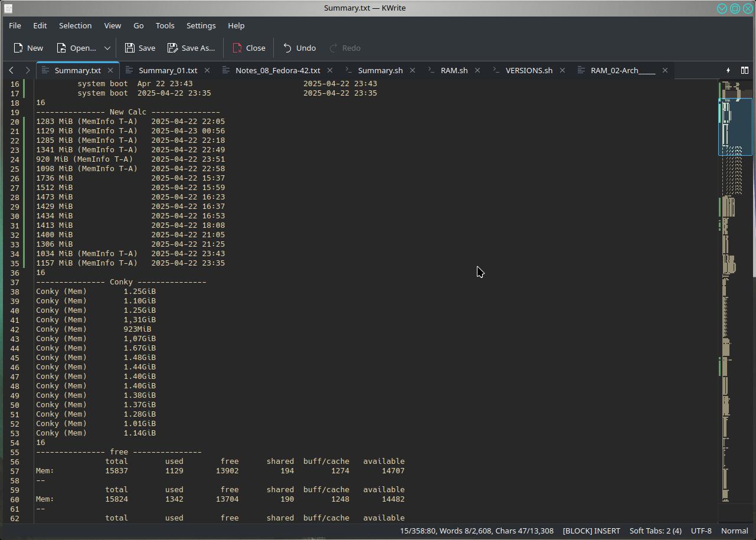Open the UTF-8 encoding selector
This screenshot has height=540, width=756.
(701, 531)
